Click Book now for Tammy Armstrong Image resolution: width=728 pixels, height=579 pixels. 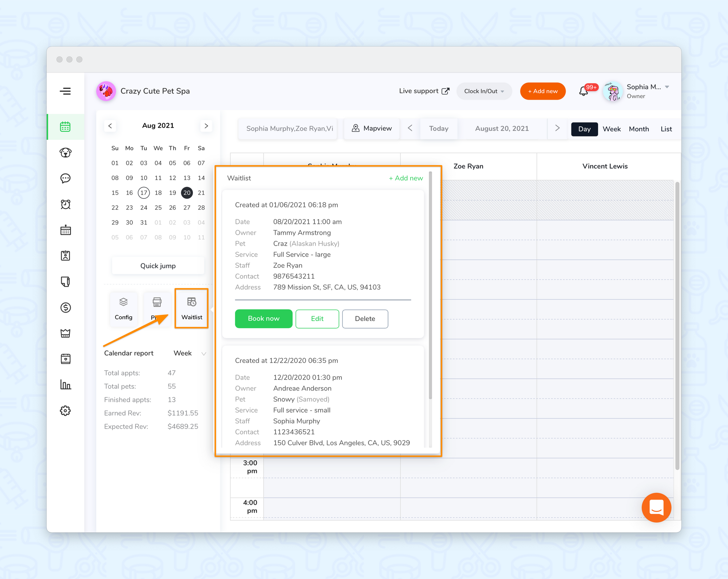(x=264, y=318)
